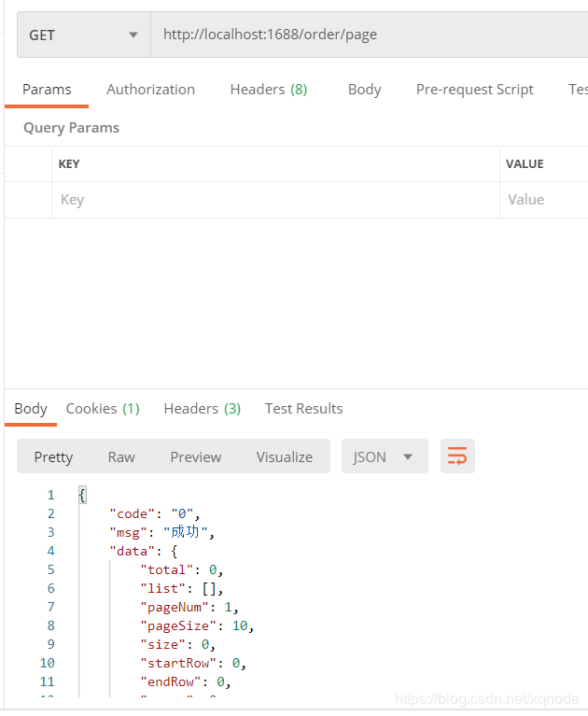The width and height of the screenshot is (588, 716).
Task: Open the Test Results tab
Action: coord(303,409)
